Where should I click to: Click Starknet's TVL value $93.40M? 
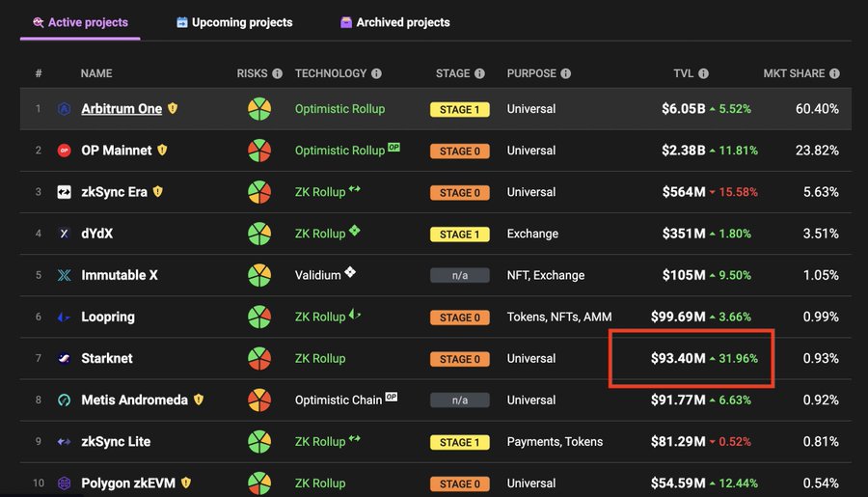678,358
